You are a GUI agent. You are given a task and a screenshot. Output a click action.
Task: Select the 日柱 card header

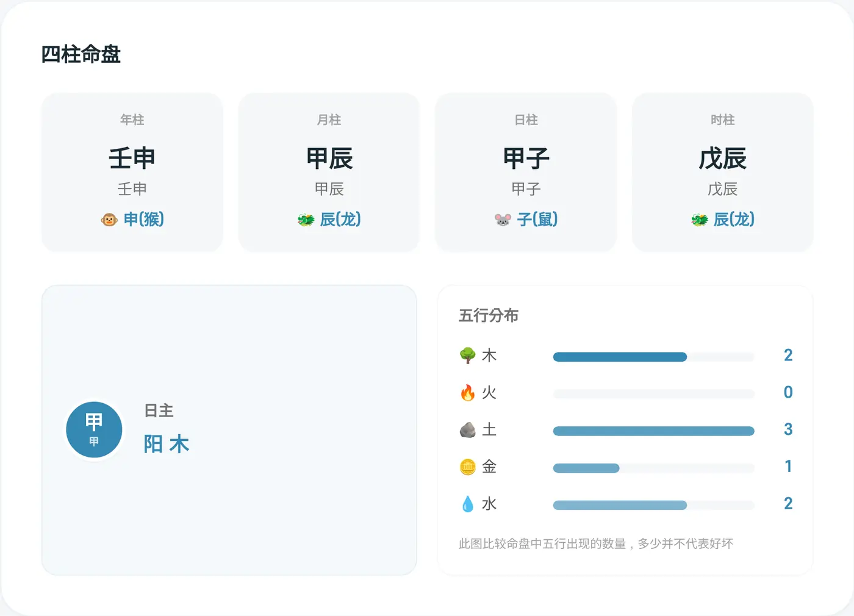pos(526,120)
